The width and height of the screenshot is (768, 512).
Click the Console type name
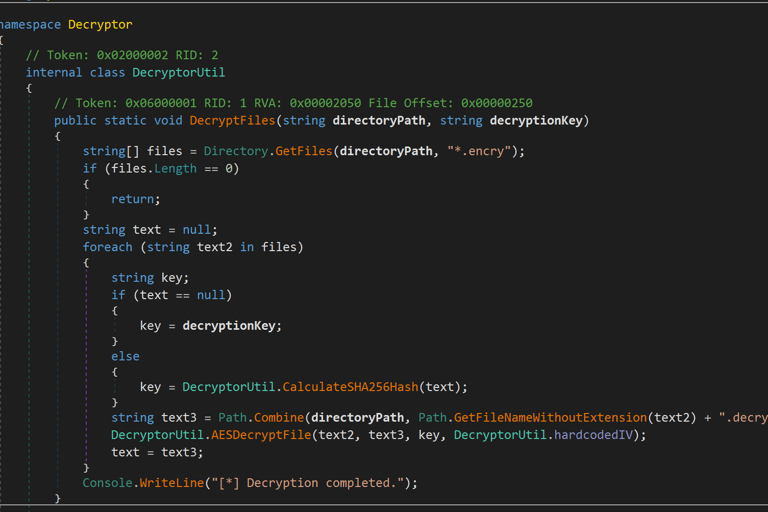[x=107, y=483]
